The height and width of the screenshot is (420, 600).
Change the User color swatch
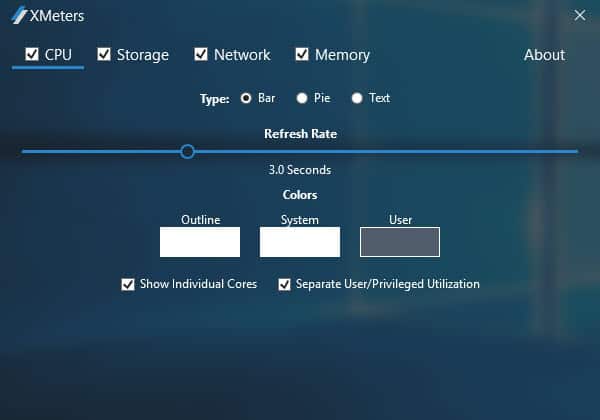pyautogui.click(x=400, y=242)
